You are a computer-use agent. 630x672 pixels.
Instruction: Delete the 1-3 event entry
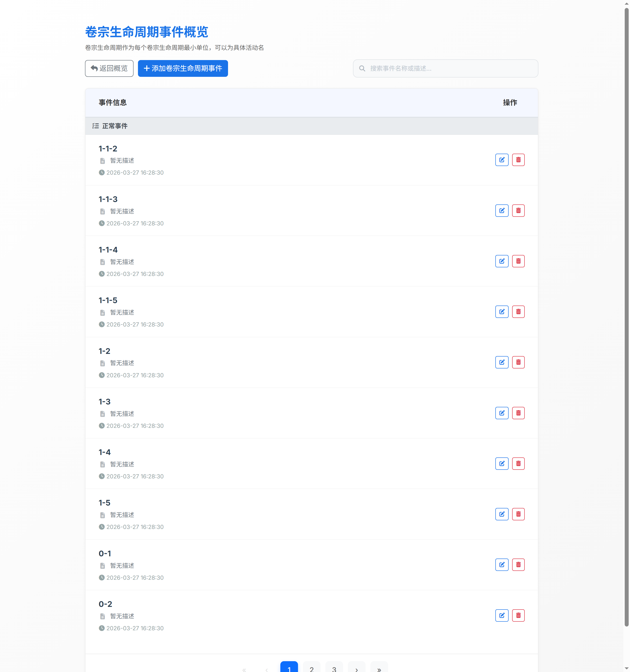518,413
